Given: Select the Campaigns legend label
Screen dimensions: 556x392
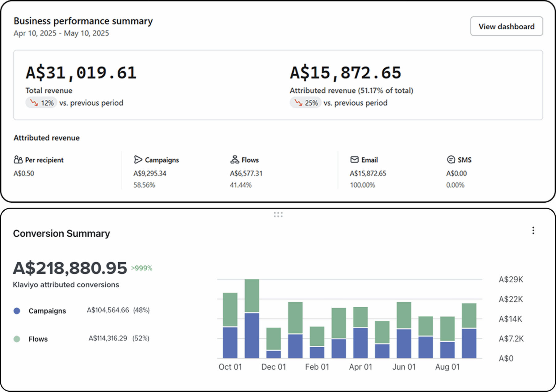Looking at the screenshot, I should point(47,311).
